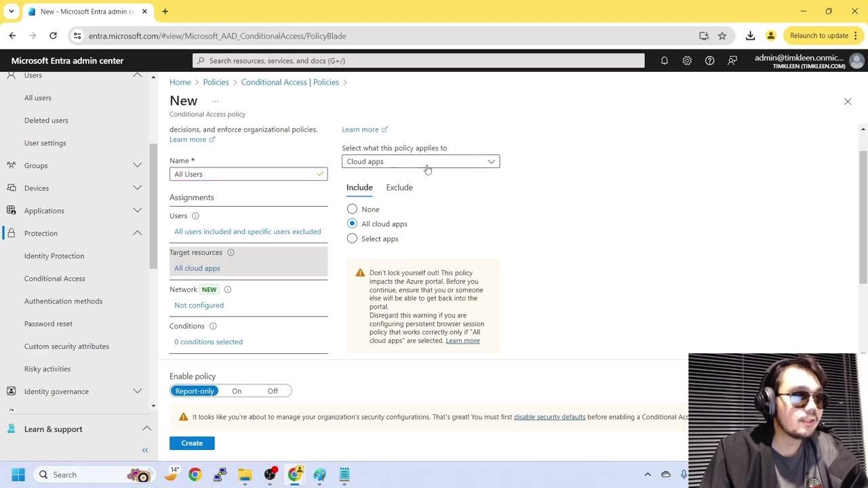The image size is (868, 488).
Task: Collapse the Protection nav section
Action: point(137,233)
